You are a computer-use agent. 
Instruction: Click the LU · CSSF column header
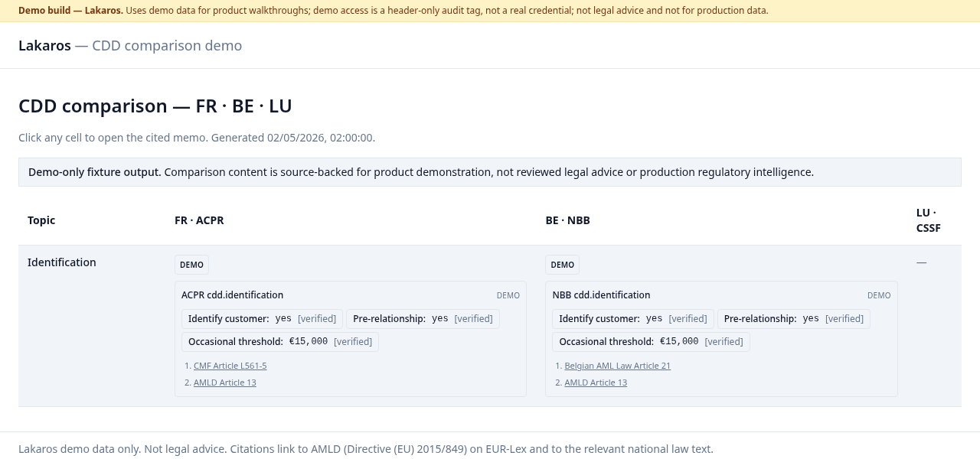pos(929,220)
